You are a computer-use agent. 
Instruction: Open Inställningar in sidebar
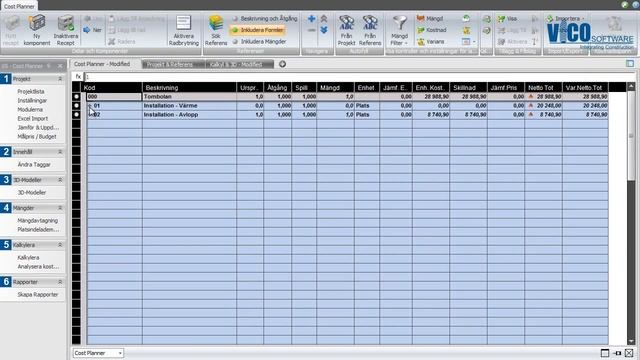coord(32,100)
